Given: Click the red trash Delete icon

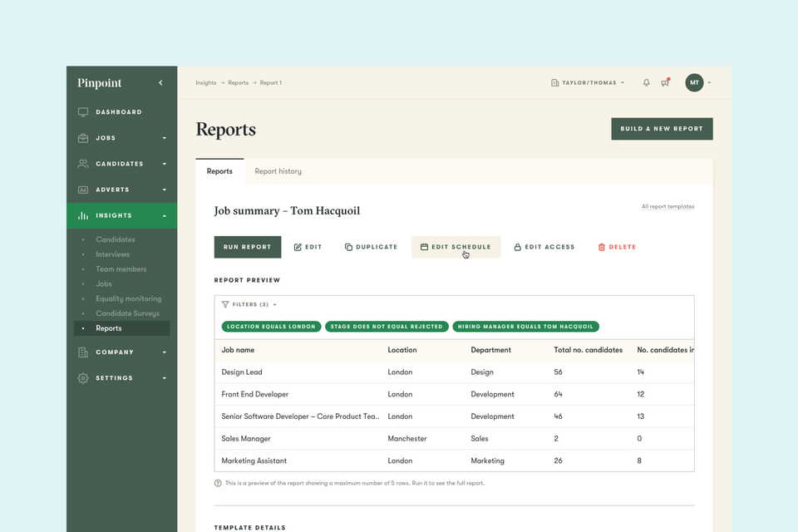Looking at the screenshot, I should pyautogui.click(x=602, y=247).
